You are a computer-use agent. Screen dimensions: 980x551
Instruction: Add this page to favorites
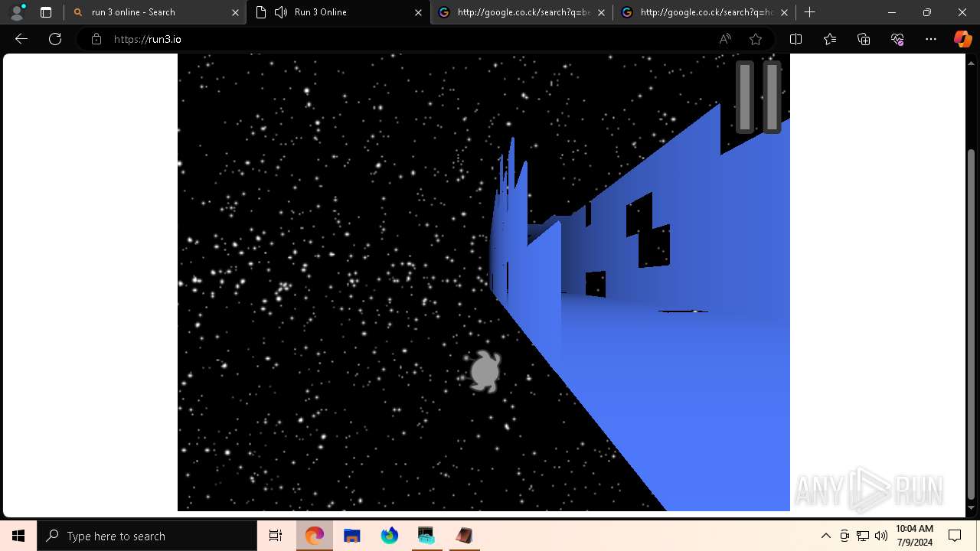click(x=756, y=39)
